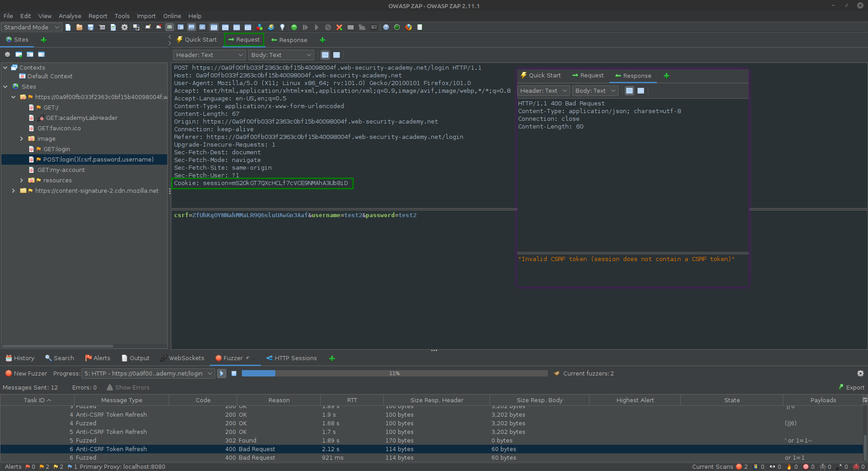Open a saved session using the folder icon
This screenshot has height=471, width=868.
[80, 27]
